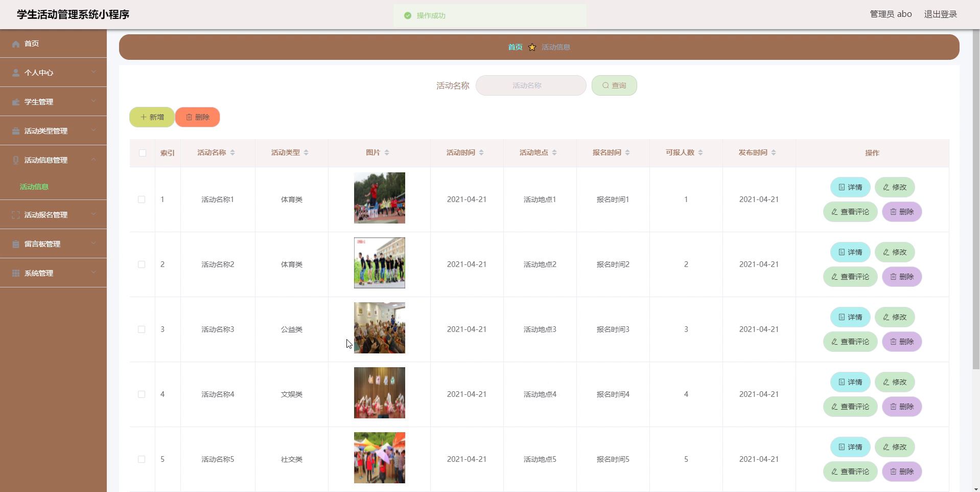The height and width of the screenshot is (492, 980).
Task: Click the icon beside 学生管理
Action: pos(16,102)
